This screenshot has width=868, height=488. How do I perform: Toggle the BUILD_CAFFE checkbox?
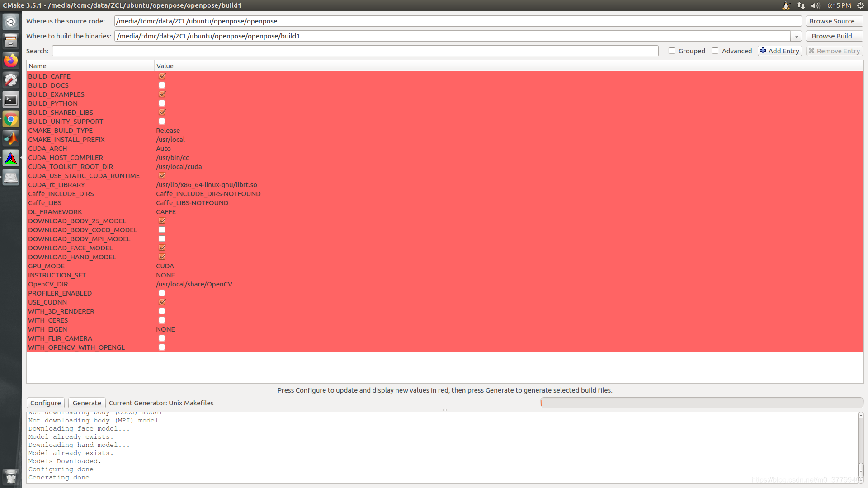click(x=162, y=76)
